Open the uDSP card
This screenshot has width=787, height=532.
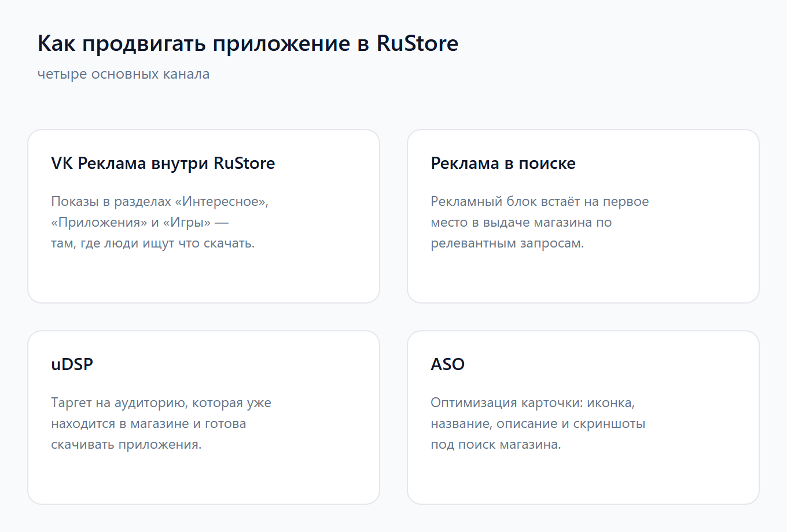click(x=204, y=418)
